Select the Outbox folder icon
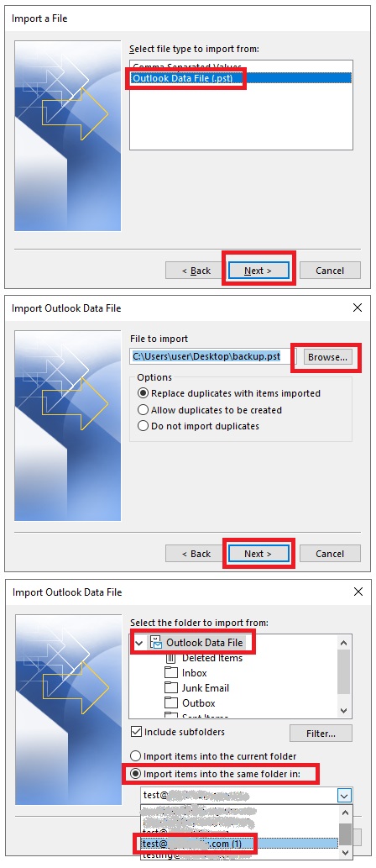 coord(171,703)
